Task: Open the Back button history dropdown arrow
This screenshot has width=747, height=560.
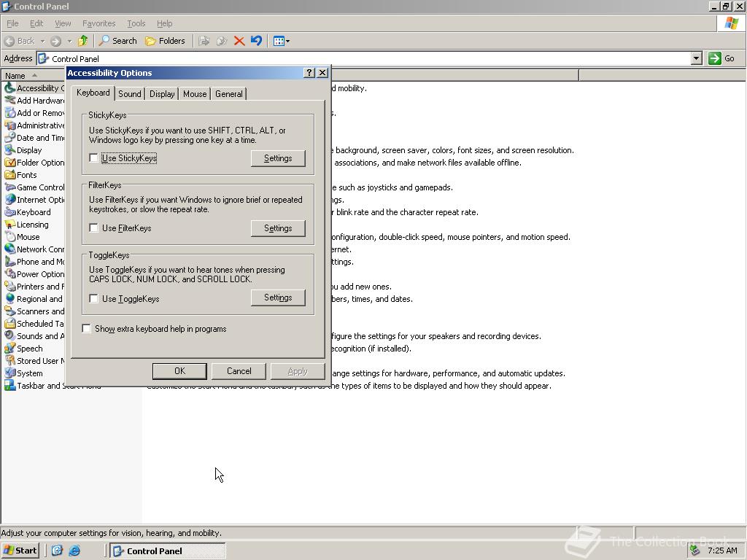Action: pos(42,41)
